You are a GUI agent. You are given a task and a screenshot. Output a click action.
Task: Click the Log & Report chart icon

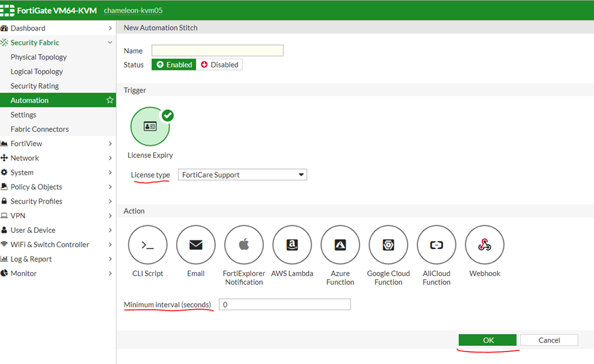[x=4, y=258]
